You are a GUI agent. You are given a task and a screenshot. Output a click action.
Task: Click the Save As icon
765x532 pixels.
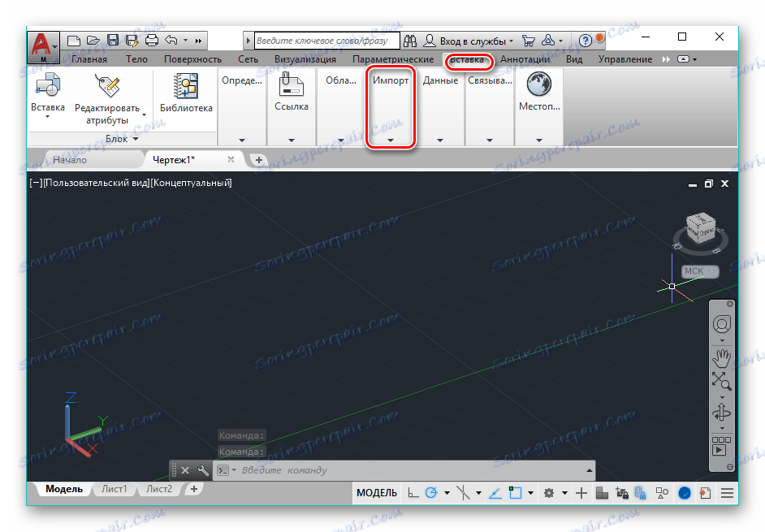coord(132,41)
